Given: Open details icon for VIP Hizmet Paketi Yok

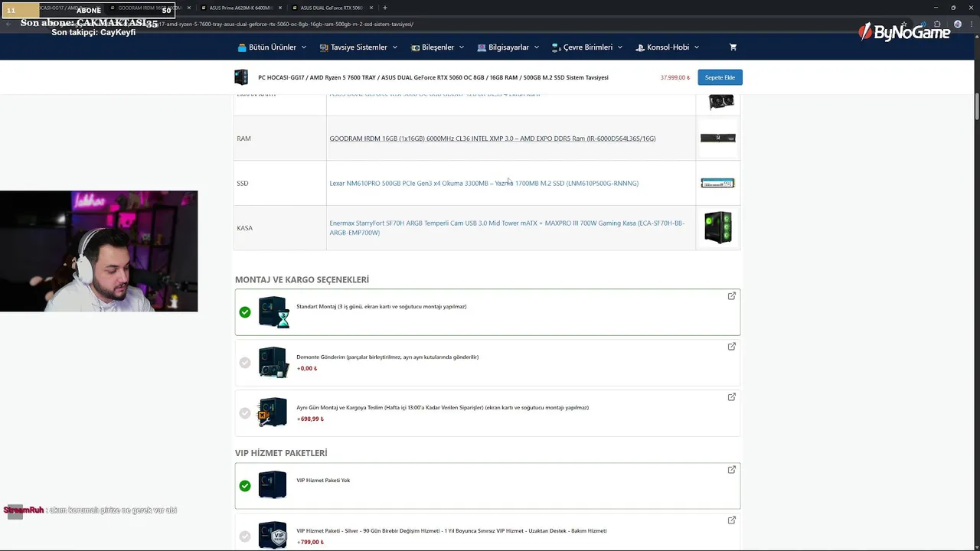Looking at the screenshot, I should [732, 469].
